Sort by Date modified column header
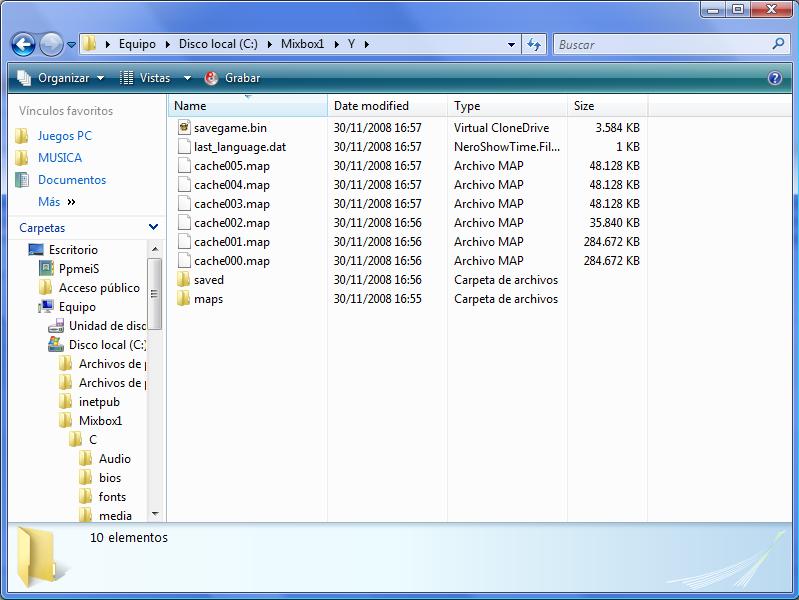Screen dimensions: 799x600 [x=371, y=106]
